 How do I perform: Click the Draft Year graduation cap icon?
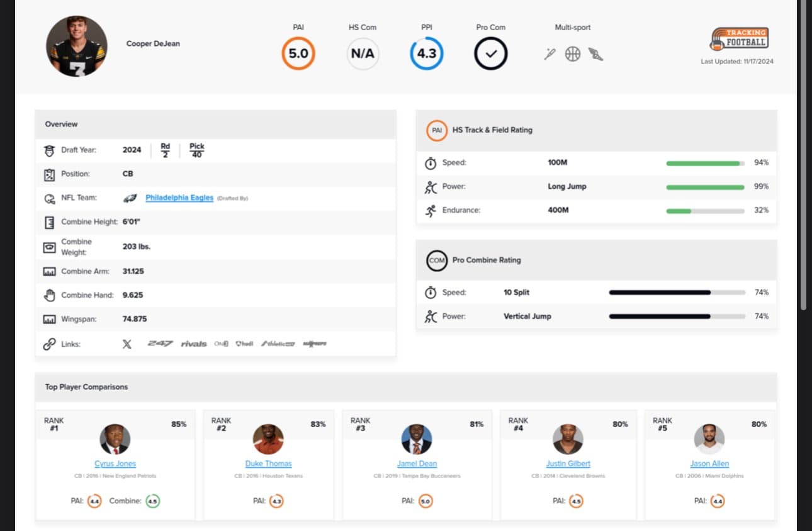(x=49, y=150)
